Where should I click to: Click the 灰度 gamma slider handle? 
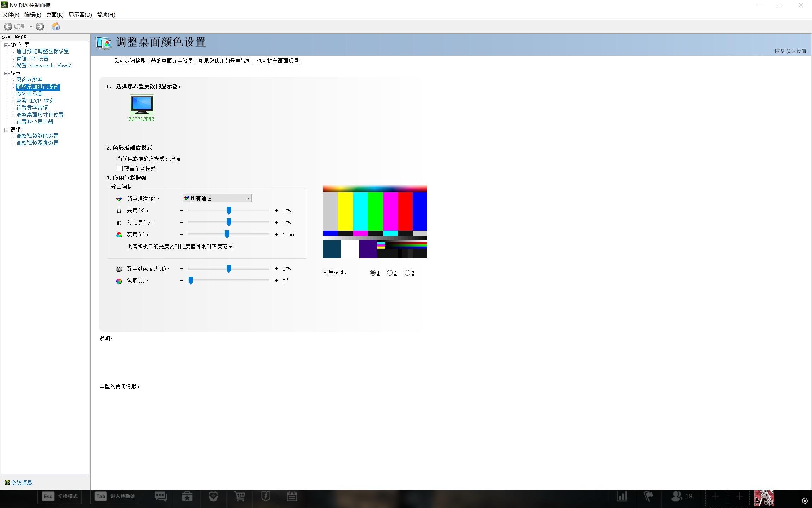click(227, 234)
